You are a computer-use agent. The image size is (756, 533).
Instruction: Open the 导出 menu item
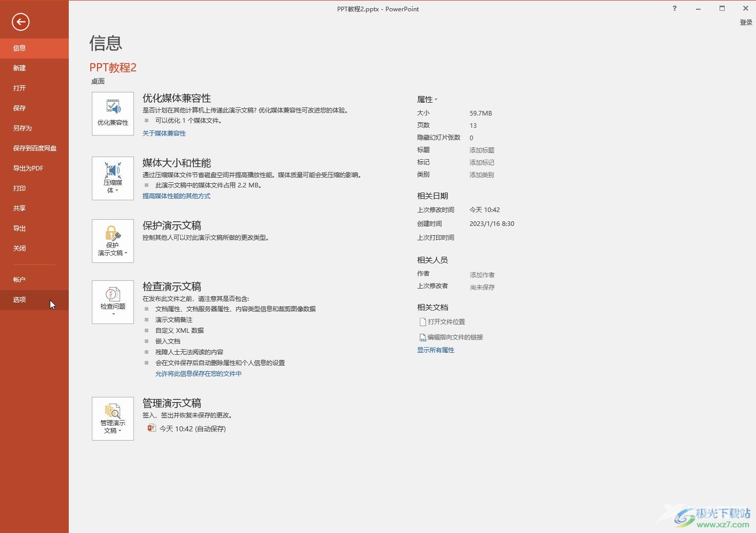coord(34,229)
